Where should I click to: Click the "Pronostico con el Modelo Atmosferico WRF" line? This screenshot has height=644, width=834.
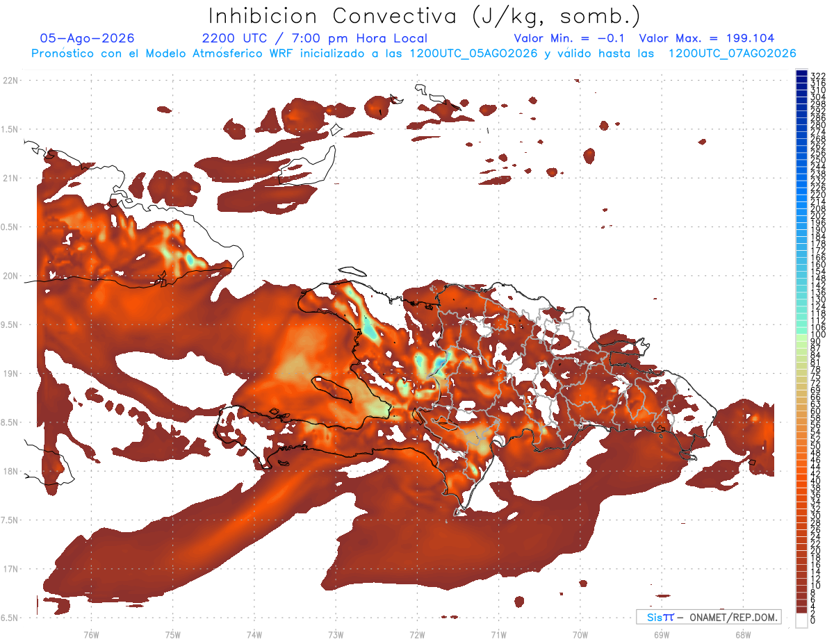pos(414,53)
